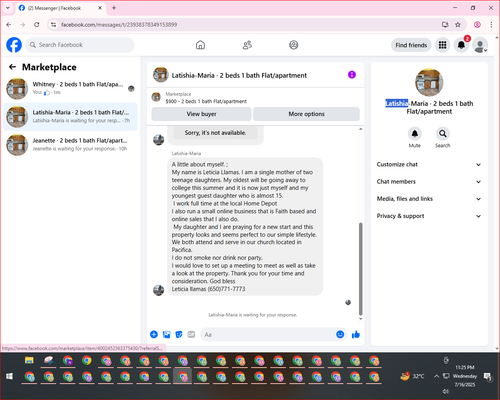The width and height of the screenshot is (500, 400).
Task: Search within conversation
Action: (442, 134)
